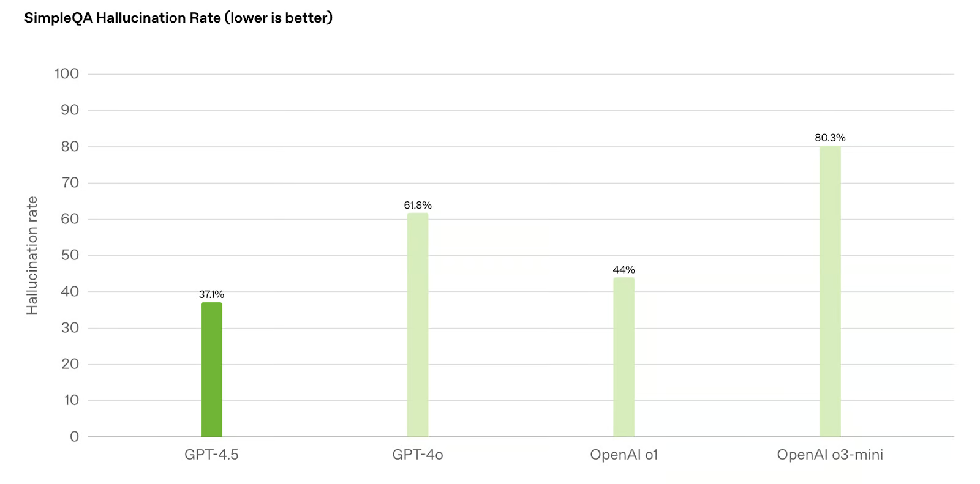Click the OpenAI o1 axis label

[624, 455]
